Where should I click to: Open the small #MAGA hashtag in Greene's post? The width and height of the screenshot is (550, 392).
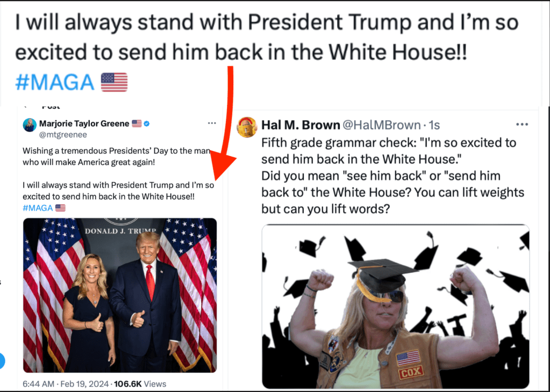[x=38, y=208]
